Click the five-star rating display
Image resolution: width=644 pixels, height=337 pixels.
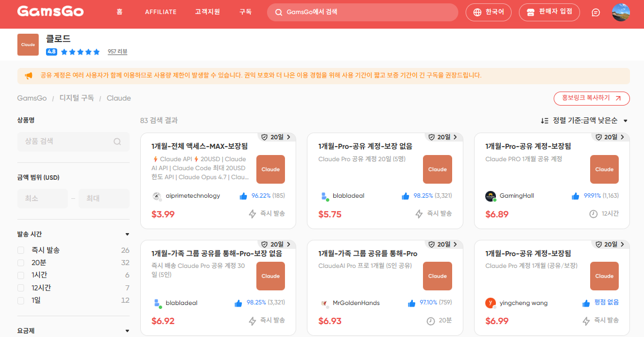click(80, 52)
